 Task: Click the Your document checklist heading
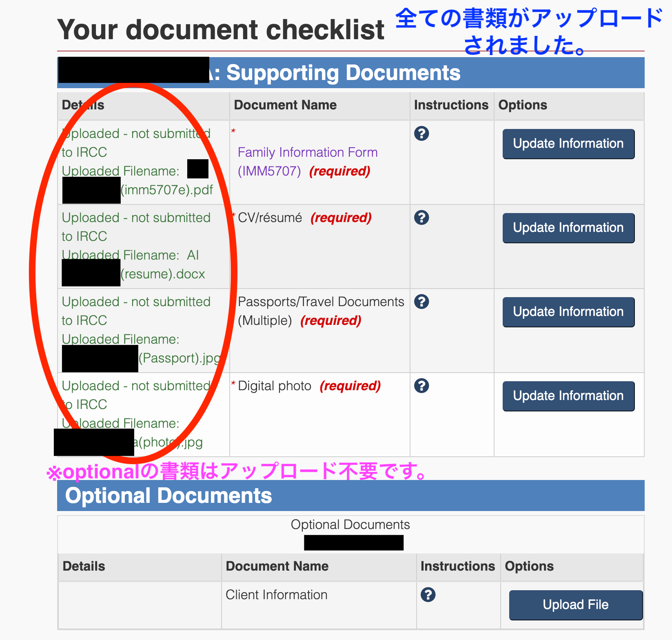click(221, 29)
